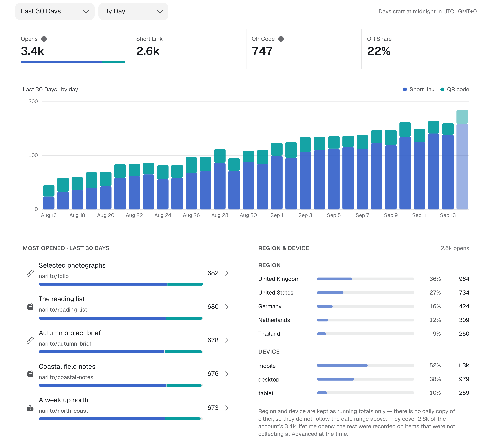Open the nari.to/folio link
The height and width of the screenshot is (448, 492).
pyautogui.click(x=54, y=276)
